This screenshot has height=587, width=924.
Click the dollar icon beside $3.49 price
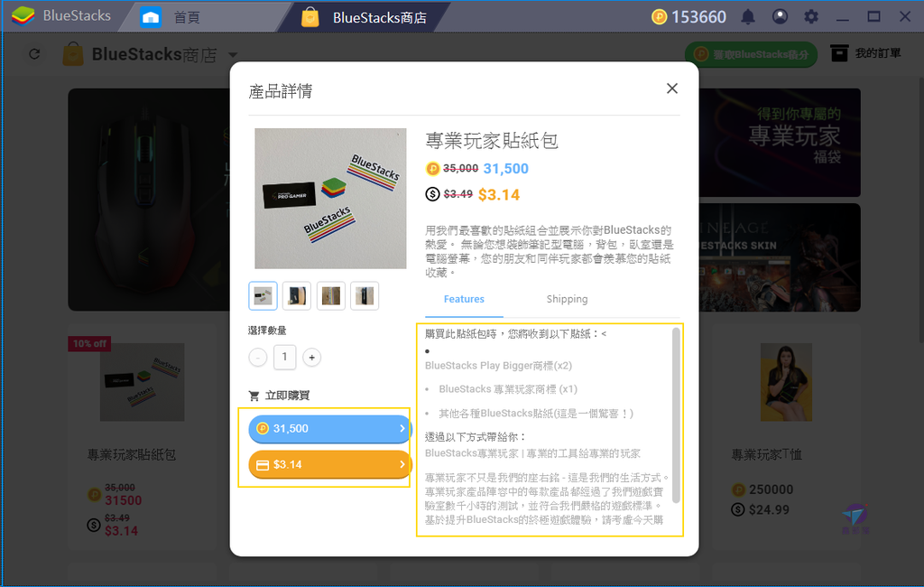[x=432, y=194]
